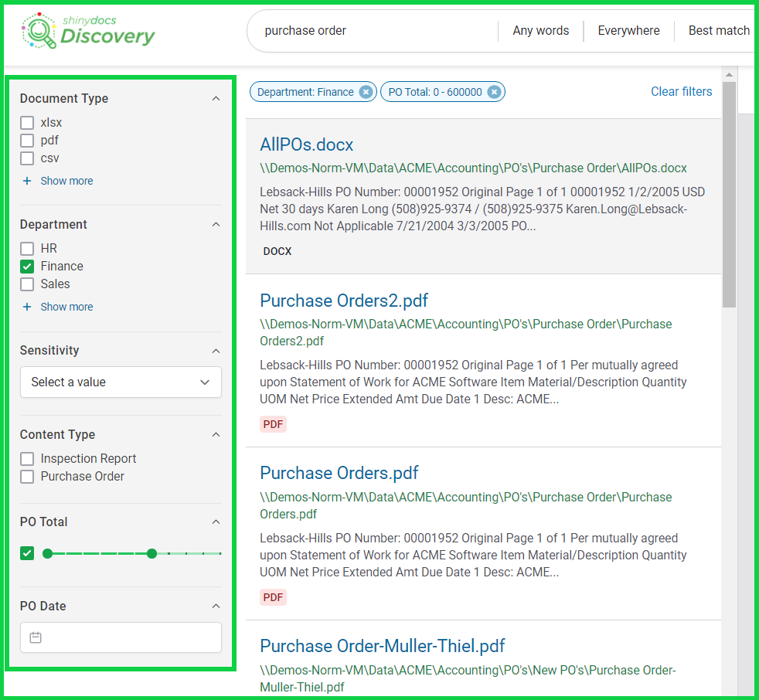The image size is (759, 700).
Task: Click the Clear filters link
Action: coord(681,91)
